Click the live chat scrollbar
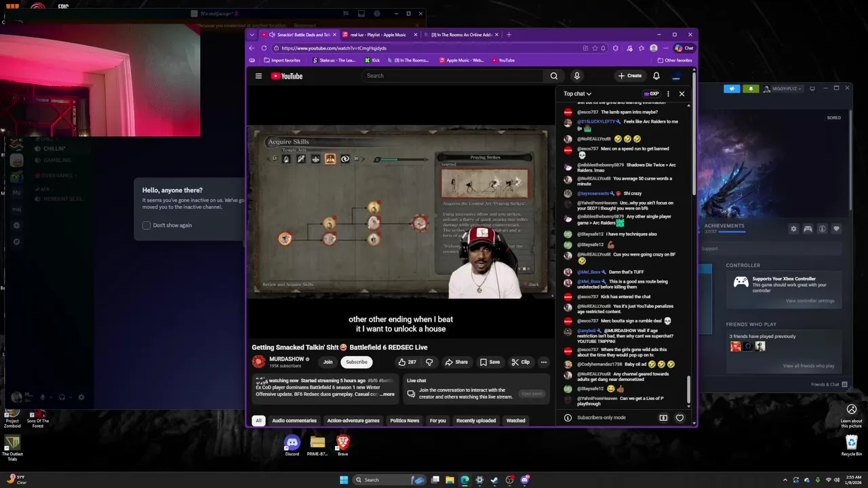 (689, 390)
